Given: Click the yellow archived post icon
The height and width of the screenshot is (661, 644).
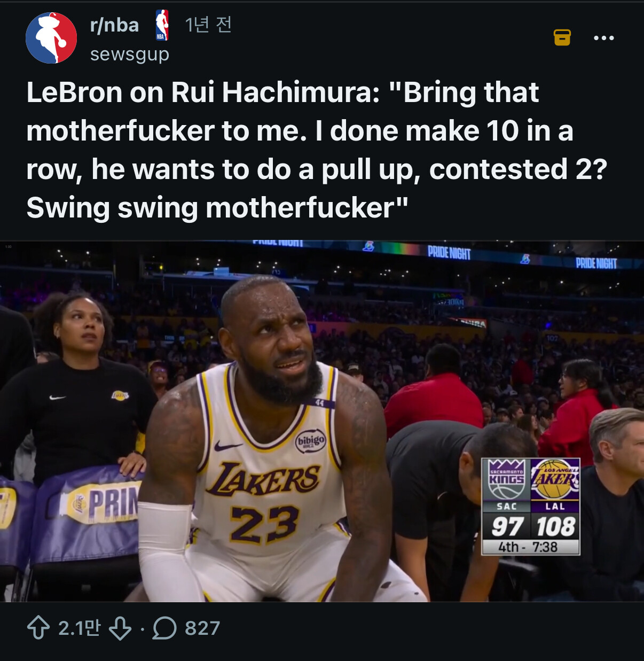Looking at the screenshot, I should tap(562, 37).
